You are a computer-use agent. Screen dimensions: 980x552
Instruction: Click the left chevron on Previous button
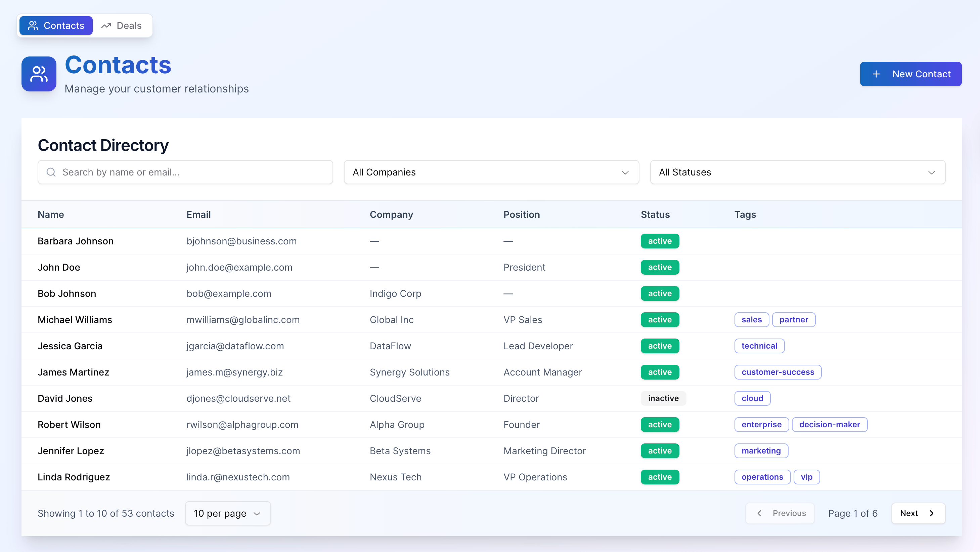(x=759, y=513)
